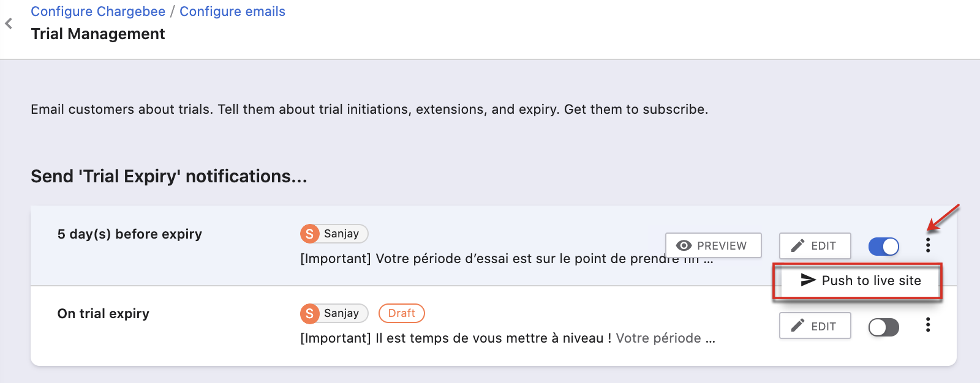
Task: Disable the 5 day(s) before expiry toggle
Action: tap(883, 246)
